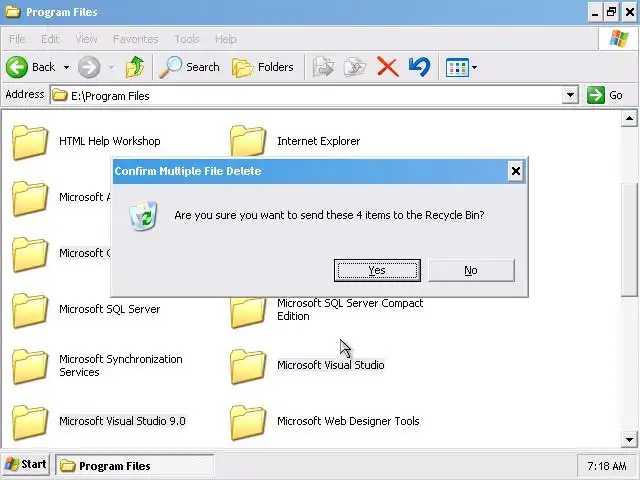Open the Forward history dropdown arrow
This screenshot has width=640, height=480.
coord(111,67)
